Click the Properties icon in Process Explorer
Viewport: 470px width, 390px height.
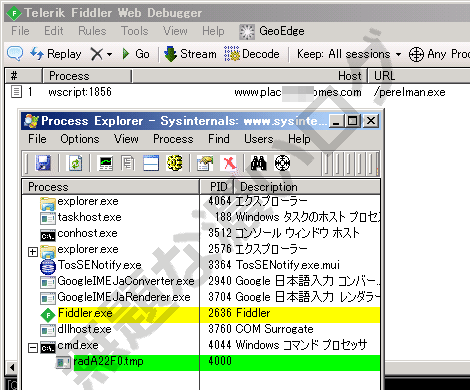[205, 163]
